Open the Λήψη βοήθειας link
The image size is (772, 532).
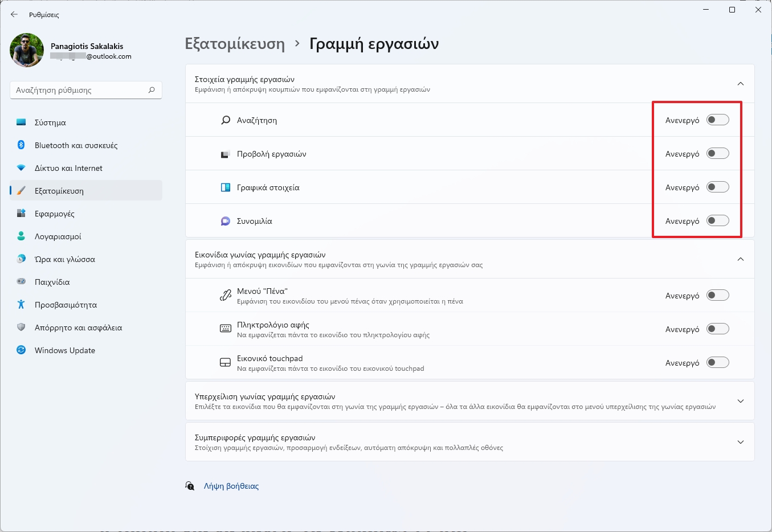tap(231, 486)
